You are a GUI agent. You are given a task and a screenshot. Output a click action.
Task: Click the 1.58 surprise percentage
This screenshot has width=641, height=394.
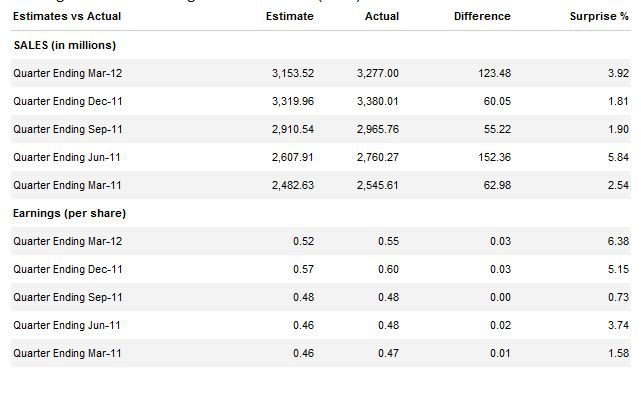pos(618,353)
